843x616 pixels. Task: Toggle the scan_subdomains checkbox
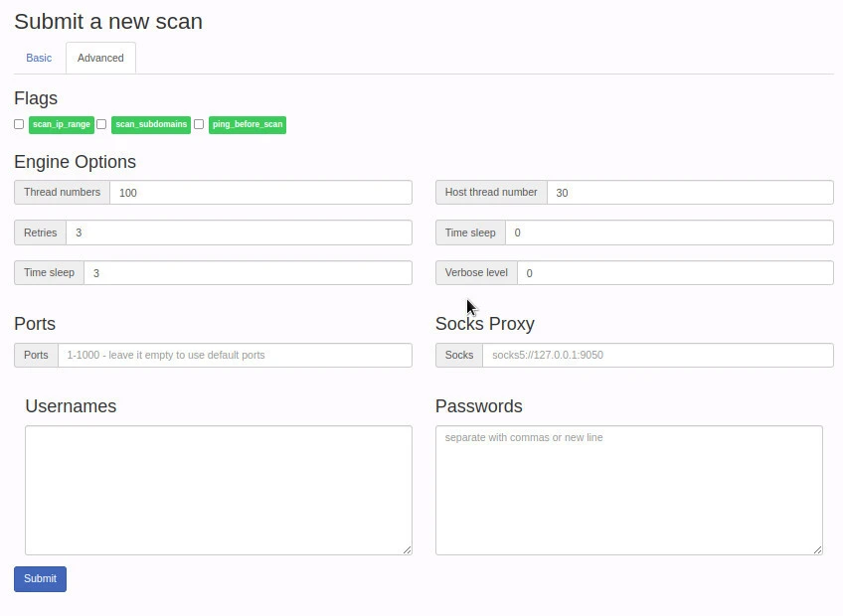[101, 124]
